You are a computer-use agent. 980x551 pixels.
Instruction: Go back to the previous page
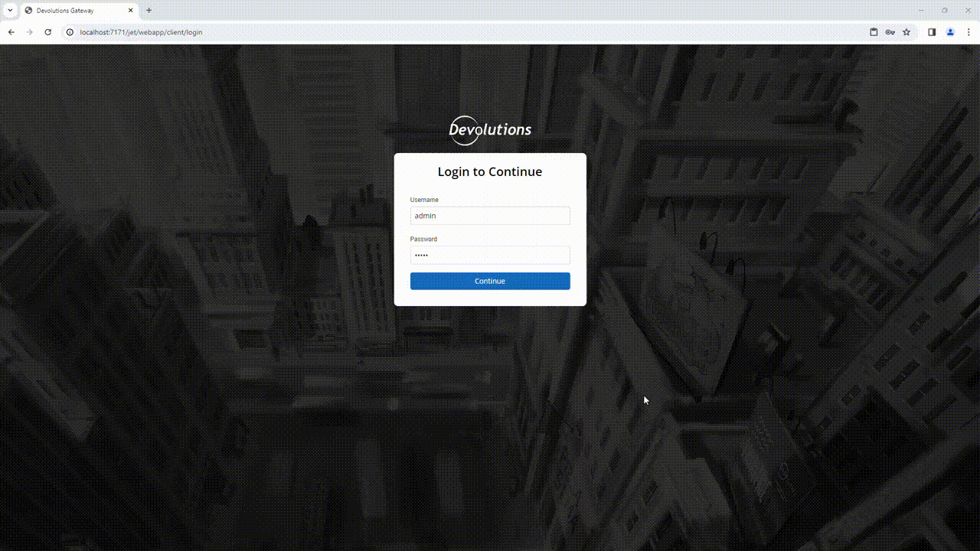pyautogui.click(x=11, y=32)
